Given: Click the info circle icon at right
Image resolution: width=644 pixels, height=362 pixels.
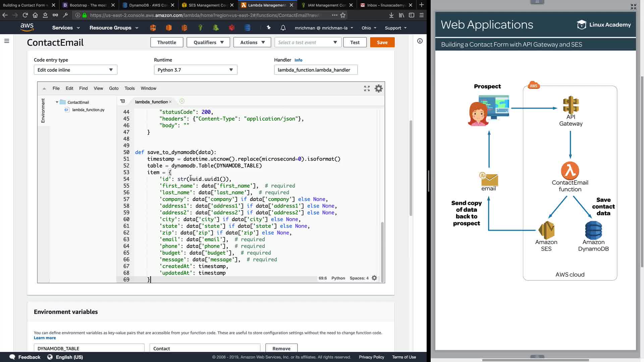Looking at the screenshot, I should (x=420, y=41).
